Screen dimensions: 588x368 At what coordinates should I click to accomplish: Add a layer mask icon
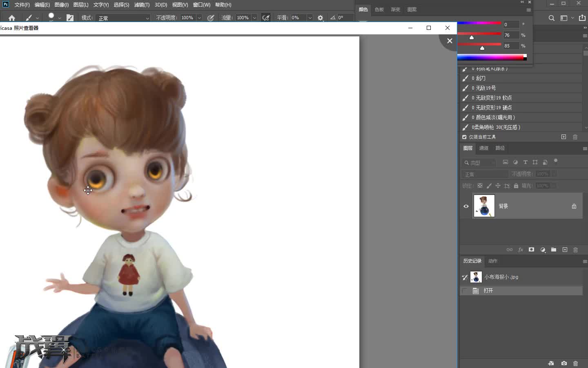[x=531, y=249]
